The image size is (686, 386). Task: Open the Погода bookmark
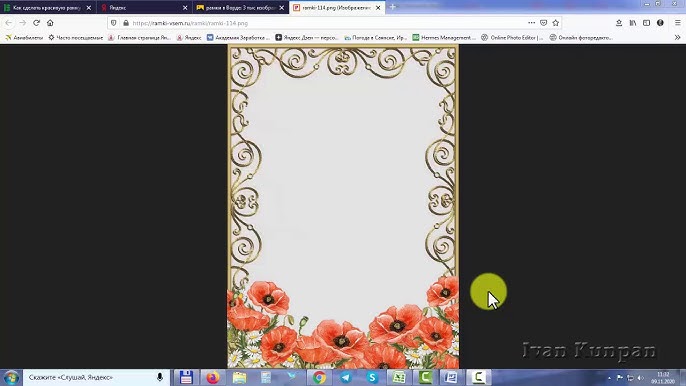point(375,38)
